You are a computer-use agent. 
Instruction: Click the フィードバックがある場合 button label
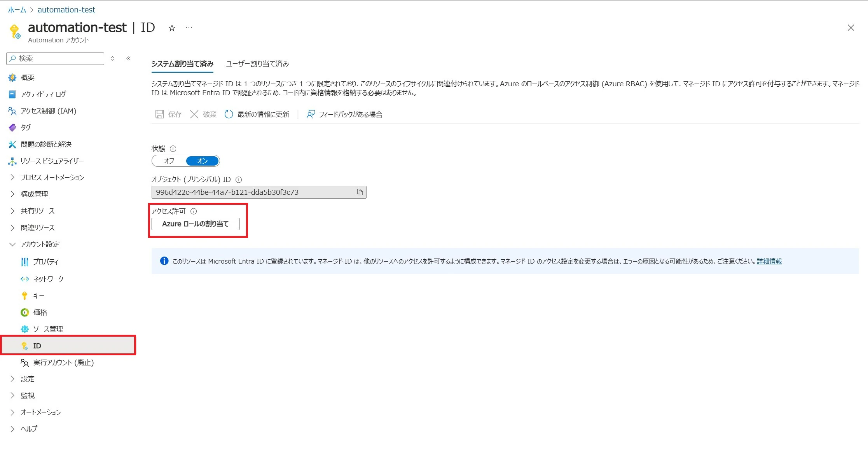(x=351, y=114)
